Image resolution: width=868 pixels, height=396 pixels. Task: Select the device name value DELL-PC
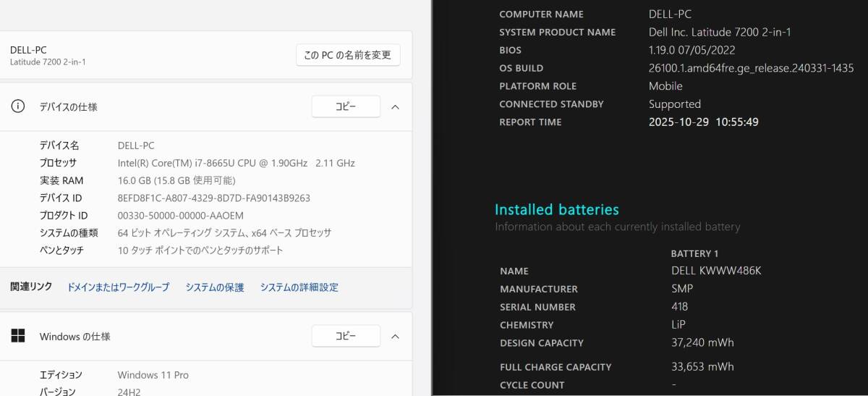(x=136, y=146)
